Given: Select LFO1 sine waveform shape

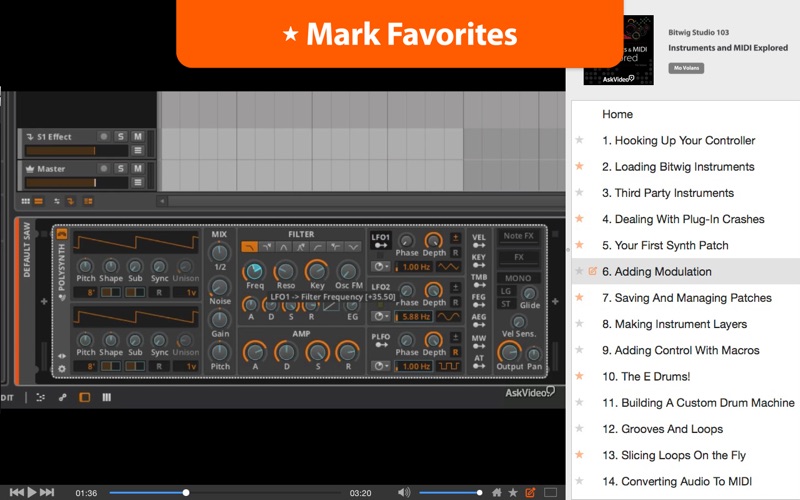Looking at the screenshot, I should tap(448, 267).
